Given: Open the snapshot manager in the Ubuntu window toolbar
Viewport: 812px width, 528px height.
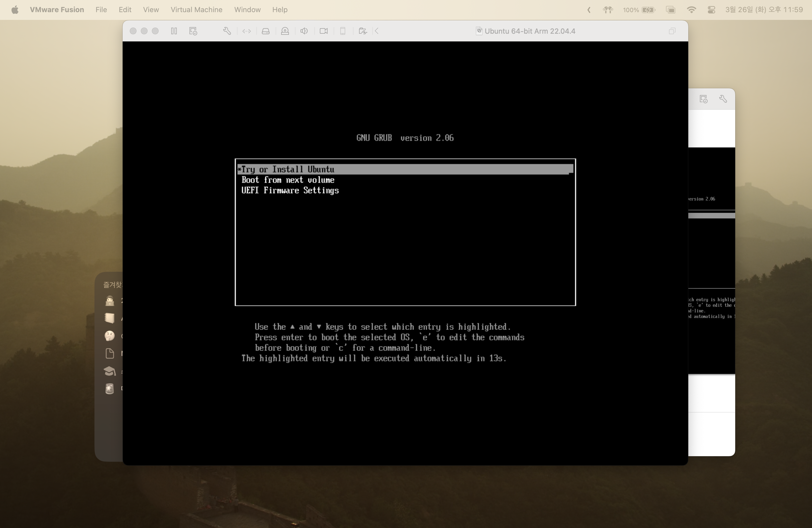Looking at the screenshot, I should coord(193,31).
